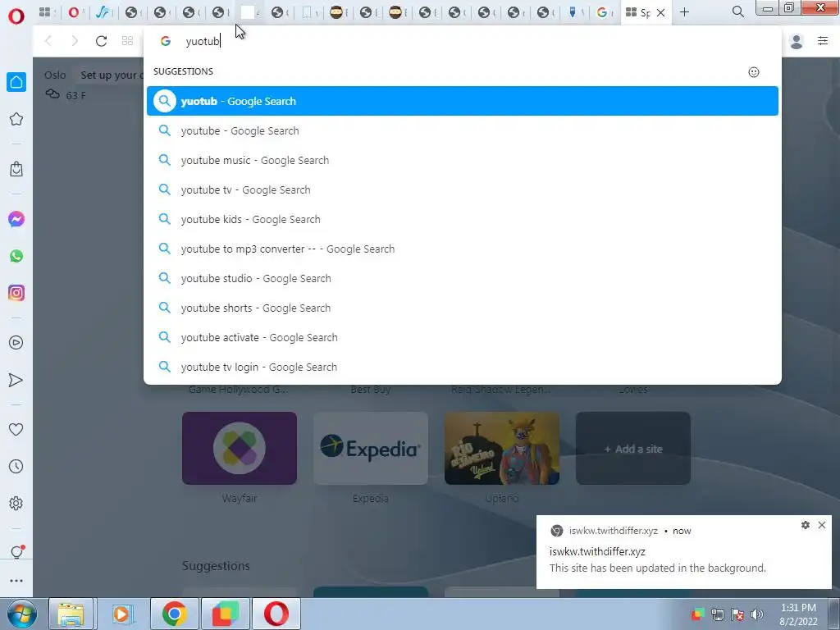Open Google Chrome from taskbar
The image size is (840, 630).
pos(174,614)
